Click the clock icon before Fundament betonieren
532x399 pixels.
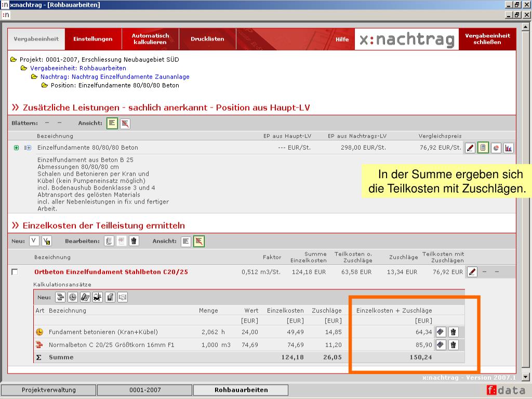tap(39, 332)
